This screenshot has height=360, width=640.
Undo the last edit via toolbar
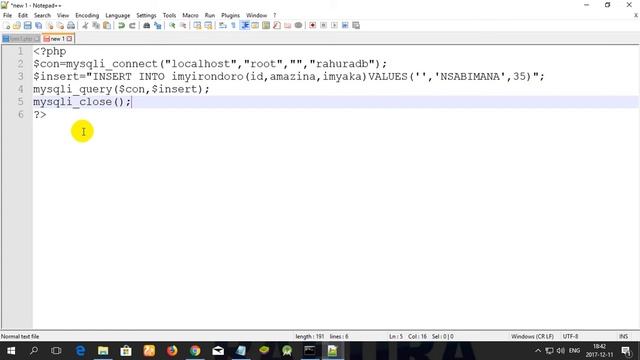pyautogui.click(x=121, y=25)
